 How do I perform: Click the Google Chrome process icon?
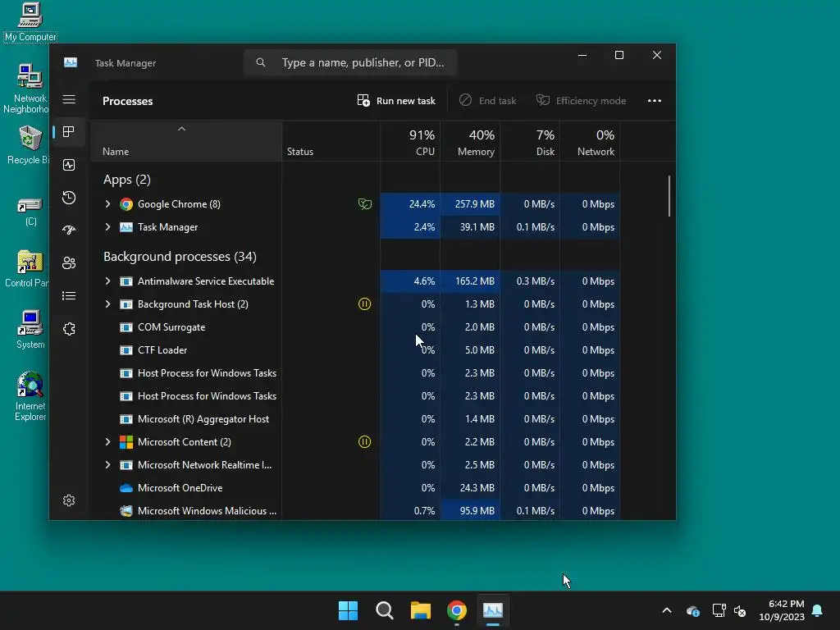click(x=126, y=204)
